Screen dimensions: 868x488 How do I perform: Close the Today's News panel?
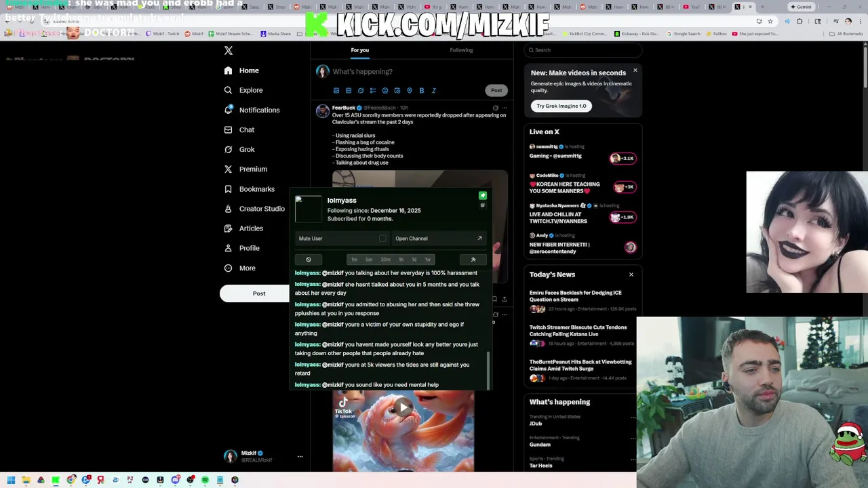[x=631, y=274]
